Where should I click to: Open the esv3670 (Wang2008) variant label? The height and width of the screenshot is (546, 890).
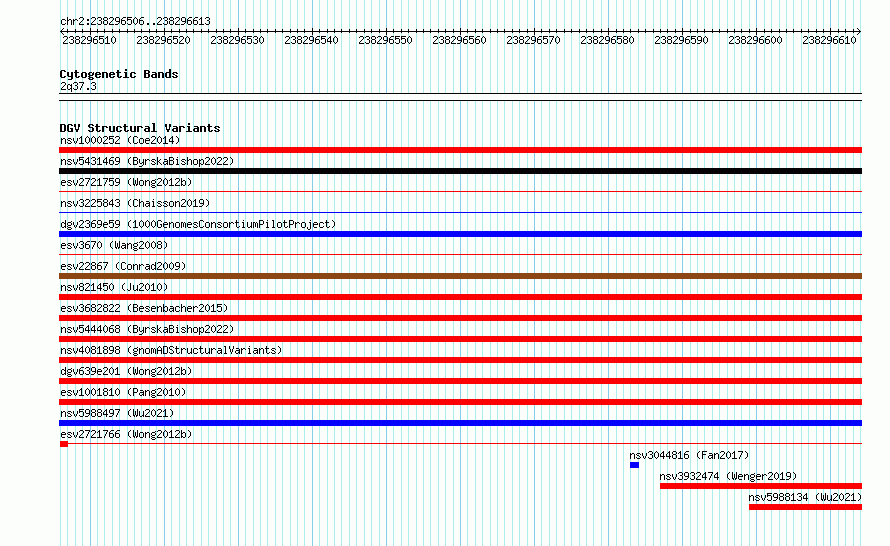coord(114,245)
